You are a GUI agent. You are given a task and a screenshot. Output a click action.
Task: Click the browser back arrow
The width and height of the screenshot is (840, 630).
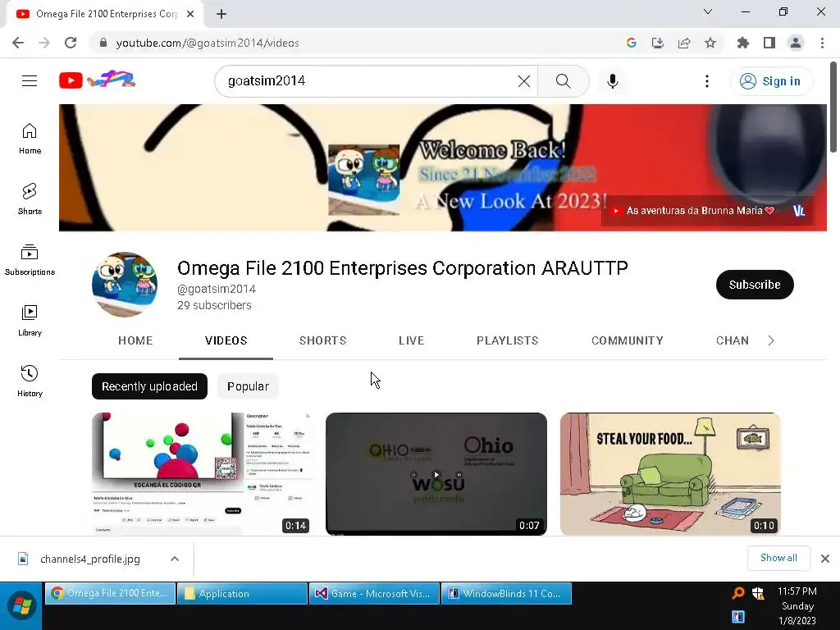point(18,43)
